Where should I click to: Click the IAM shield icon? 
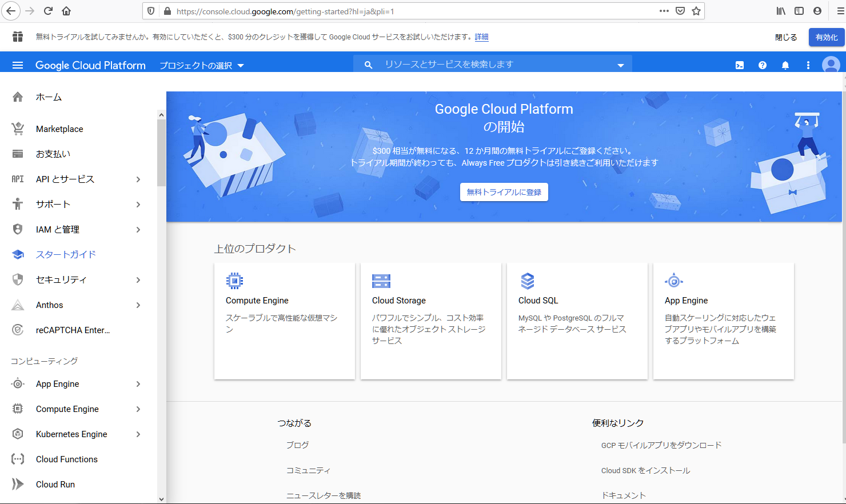18,229
